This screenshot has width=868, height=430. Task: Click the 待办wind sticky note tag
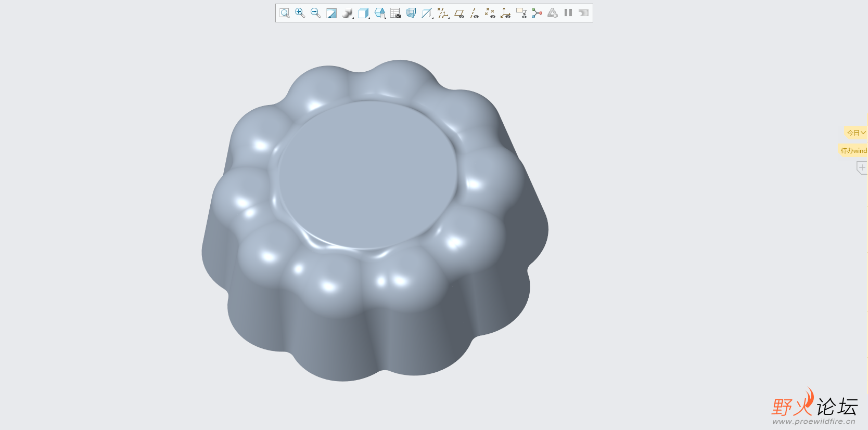[853, 150]
